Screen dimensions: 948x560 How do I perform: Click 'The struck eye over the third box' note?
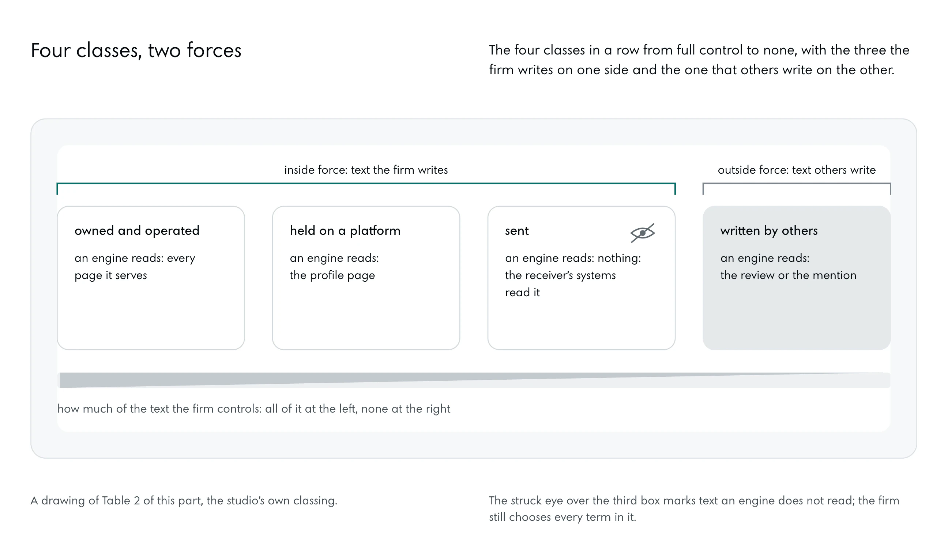694,509
